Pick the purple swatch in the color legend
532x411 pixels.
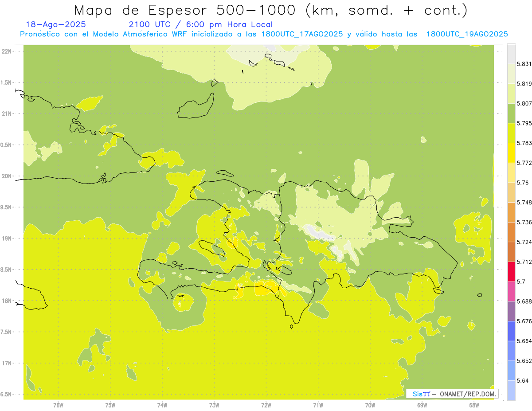(x=511, y=311)
